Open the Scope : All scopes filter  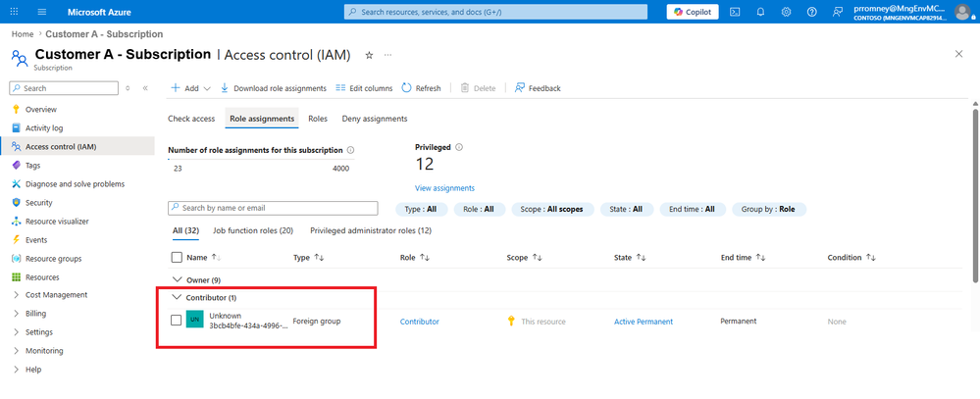click(x=552, y=209)
